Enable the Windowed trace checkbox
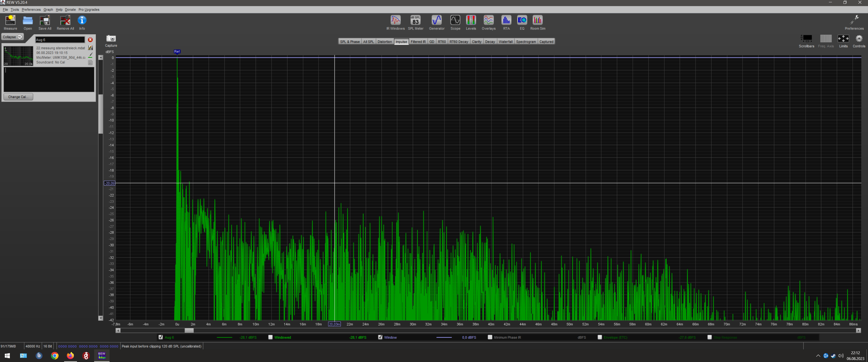Viewport: 868px width, 362px height. (x=270, y=337)
